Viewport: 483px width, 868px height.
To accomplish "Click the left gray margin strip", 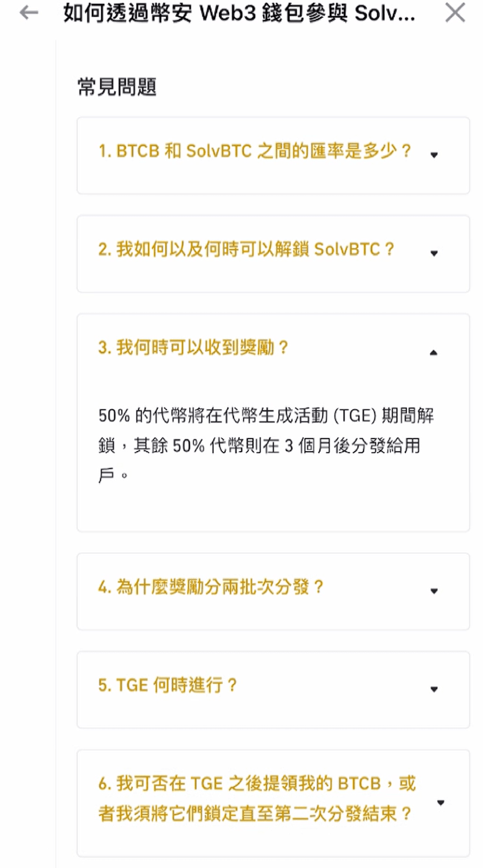I will pyautogui.click(x=28, y=447).
